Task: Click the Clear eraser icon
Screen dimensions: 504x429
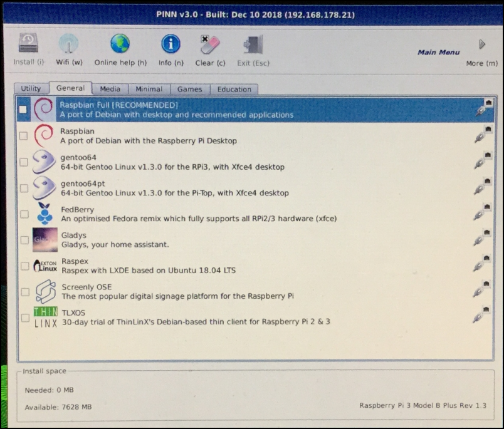Action: coord(210,44)
